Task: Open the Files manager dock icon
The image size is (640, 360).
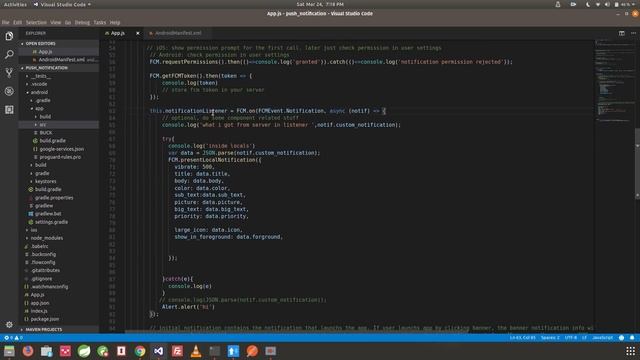Action: pos(9,351)
